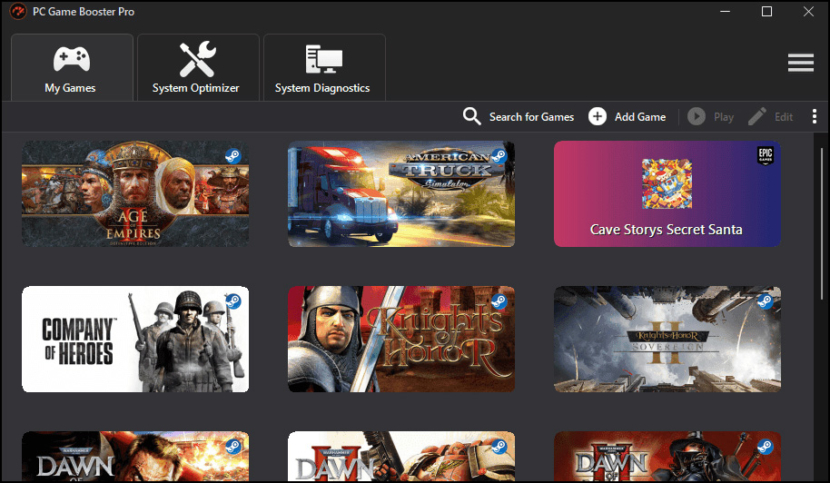
Task: Click the PC Game Booster Pro logo icon
Action: pyautogui.click(x=18, y=11)
